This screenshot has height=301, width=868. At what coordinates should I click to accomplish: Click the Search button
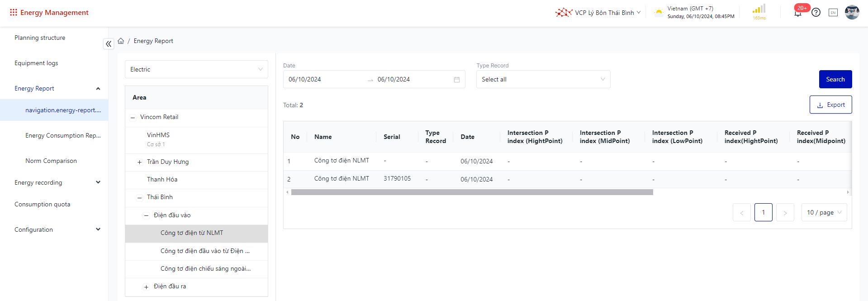835,79
